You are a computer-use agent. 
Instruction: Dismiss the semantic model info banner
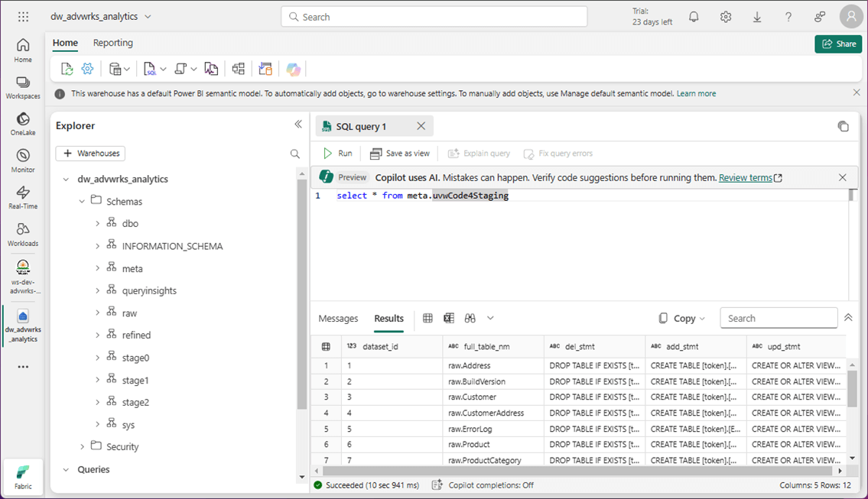pos(857,93)
